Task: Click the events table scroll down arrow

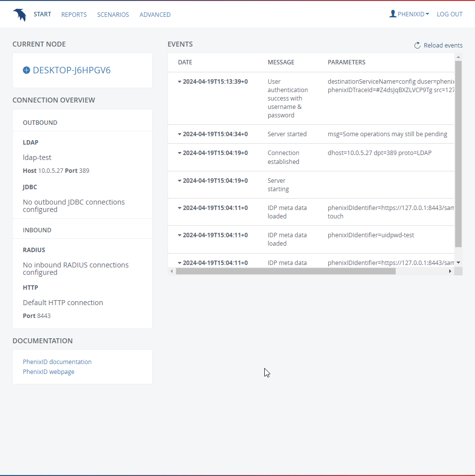Action: tap(458, 263)
